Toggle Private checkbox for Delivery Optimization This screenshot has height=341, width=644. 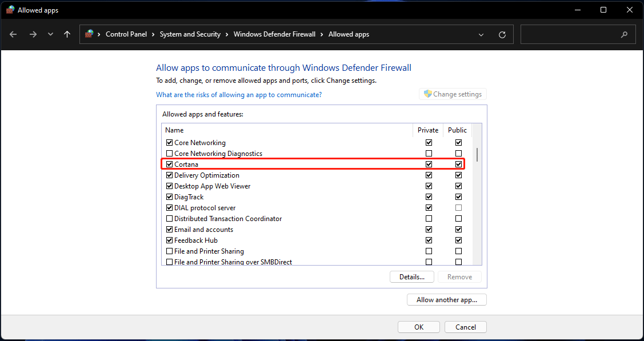pos(429,175)
